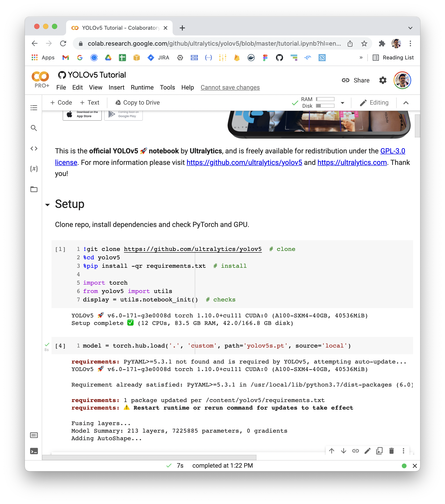Open the GitHub bookmark icon

coord(279,57)
